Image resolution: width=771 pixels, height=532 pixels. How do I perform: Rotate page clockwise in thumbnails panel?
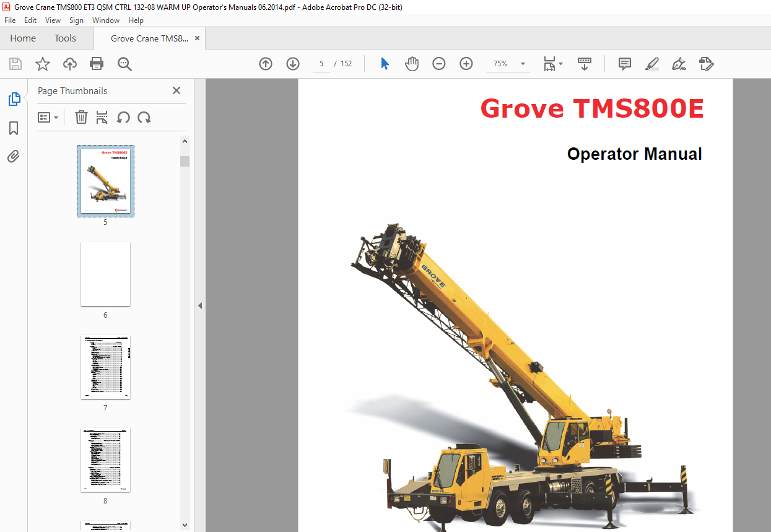coord(144,117)
